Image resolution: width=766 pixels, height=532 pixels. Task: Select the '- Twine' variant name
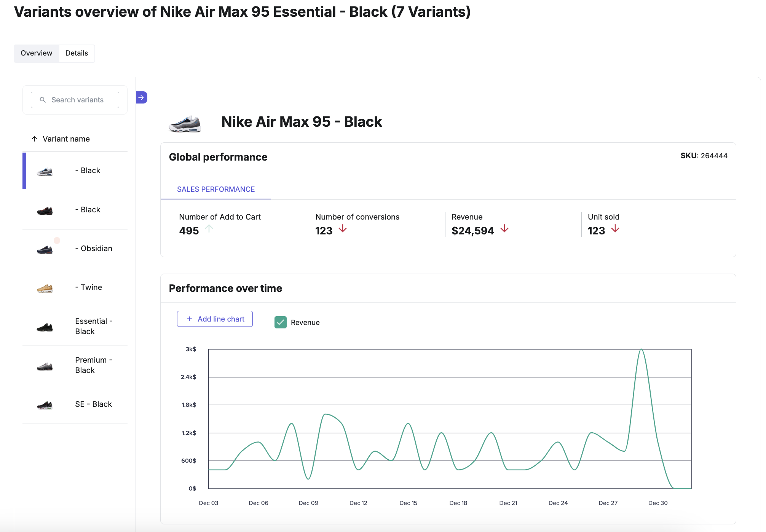[x=89, y=287]
